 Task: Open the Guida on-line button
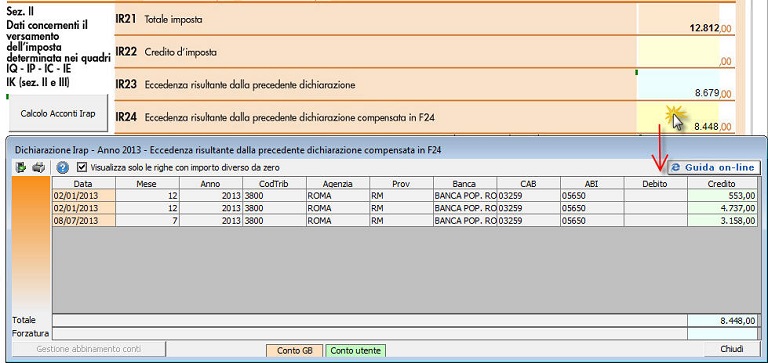[714, 168]
